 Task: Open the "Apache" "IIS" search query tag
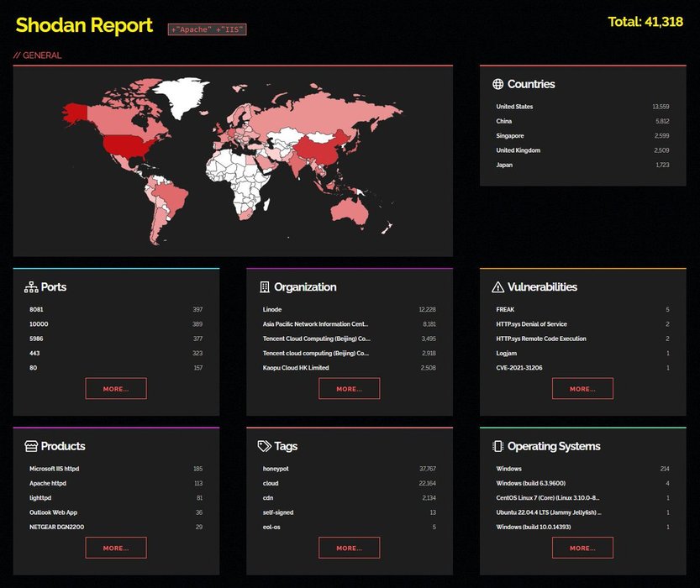tap(207, 29)
